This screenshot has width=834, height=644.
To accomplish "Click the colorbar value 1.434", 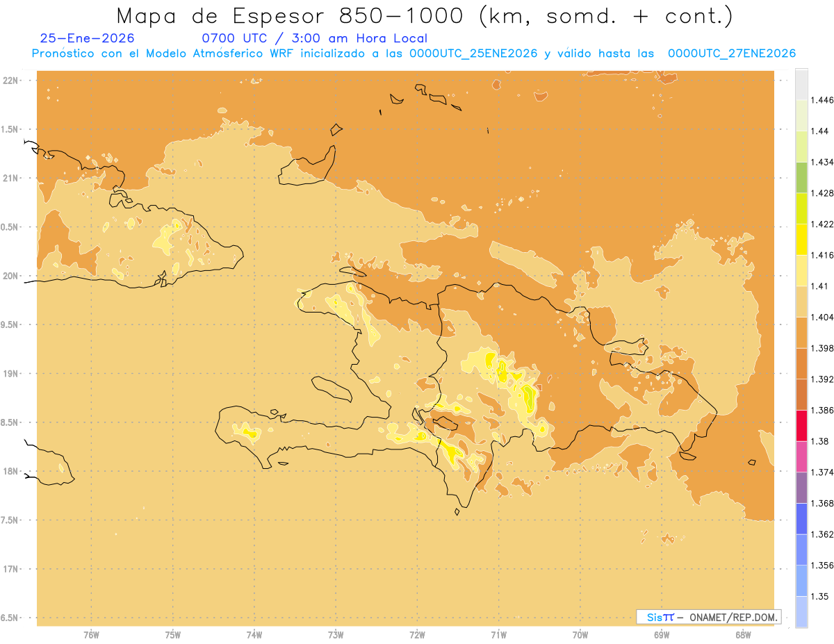I will [x=823, y=162].
